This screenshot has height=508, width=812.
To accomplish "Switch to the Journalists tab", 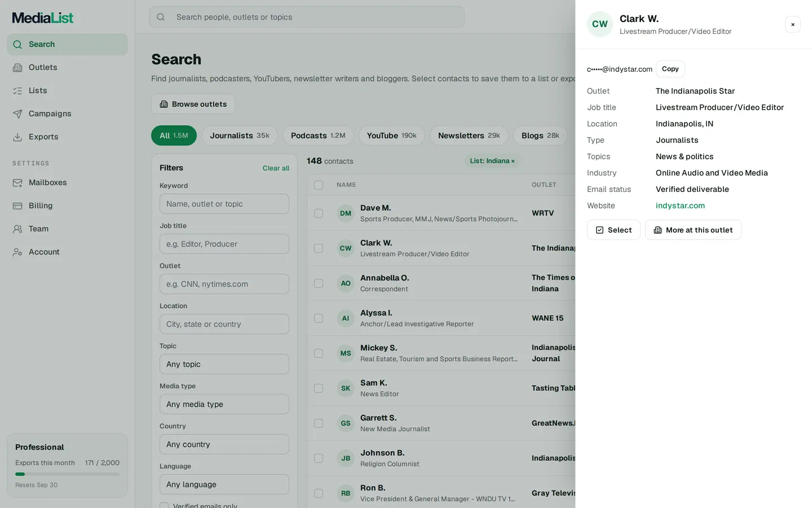I will tap(240, 135).
